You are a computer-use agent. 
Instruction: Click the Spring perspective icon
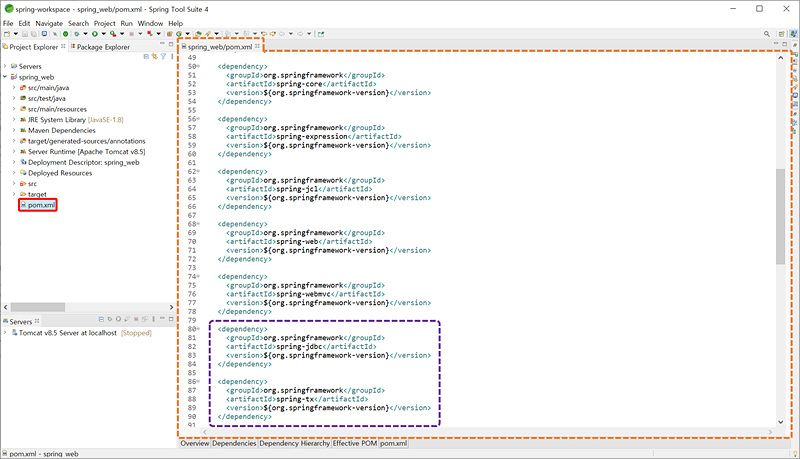(x=793, y=34)
